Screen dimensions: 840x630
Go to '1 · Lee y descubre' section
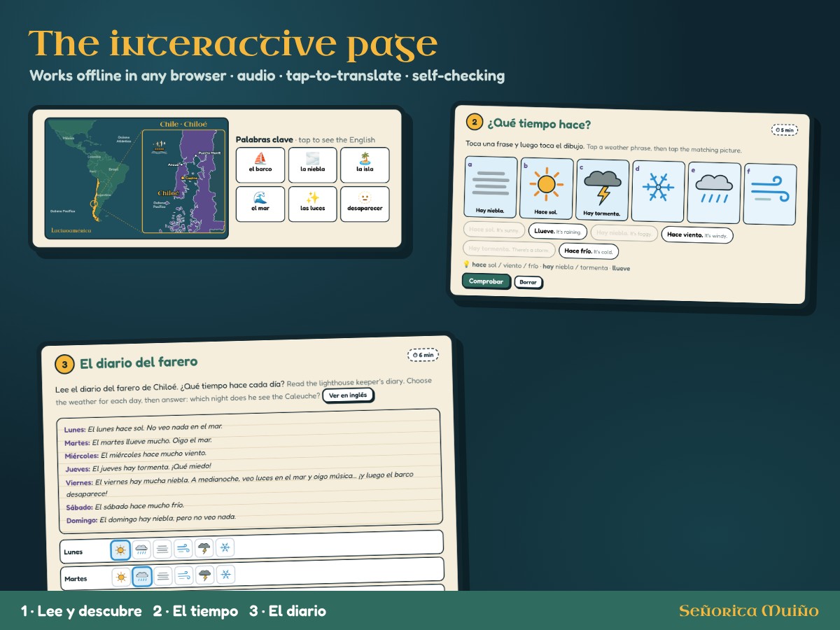click(81, 611)
